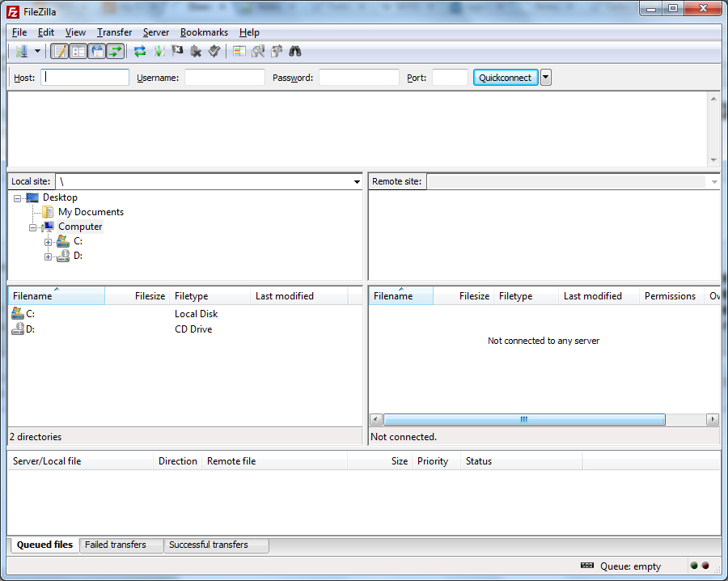Viewport: 728px width, 581px height.
Task: Click the remote list horizontal scrollbar thumb
Action: 524,419
